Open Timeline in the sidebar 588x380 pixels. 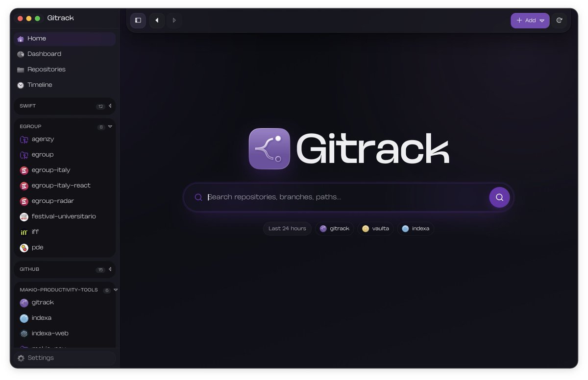click(65, 85)
